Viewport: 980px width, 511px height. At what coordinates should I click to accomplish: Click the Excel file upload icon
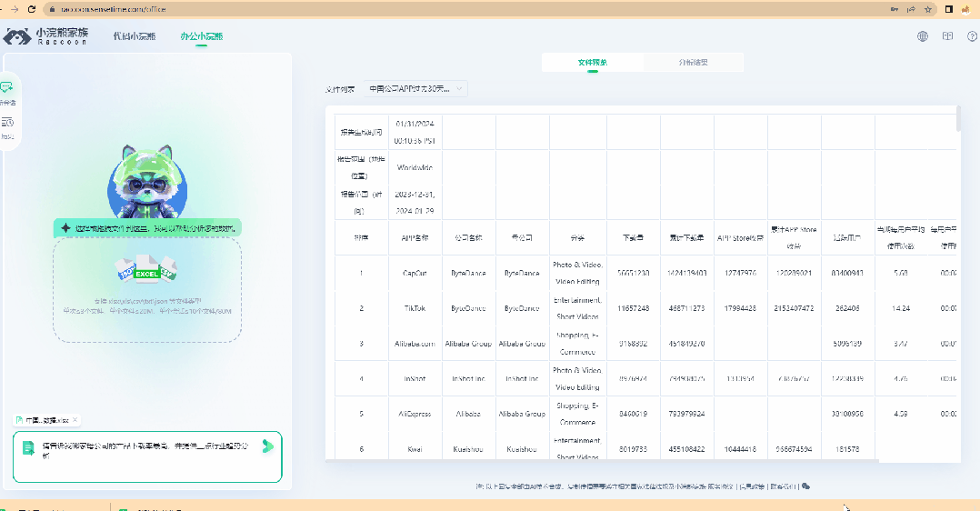coord(147,267)
